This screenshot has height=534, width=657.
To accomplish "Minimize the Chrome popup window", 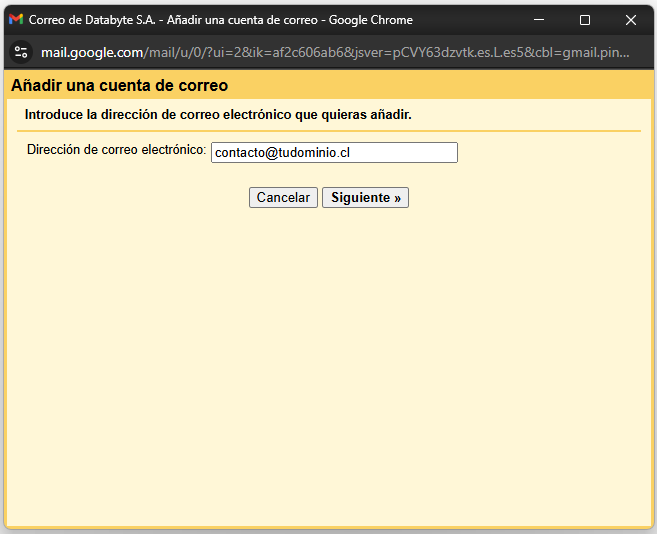I will pyautogui.click(x=539, y=20).
